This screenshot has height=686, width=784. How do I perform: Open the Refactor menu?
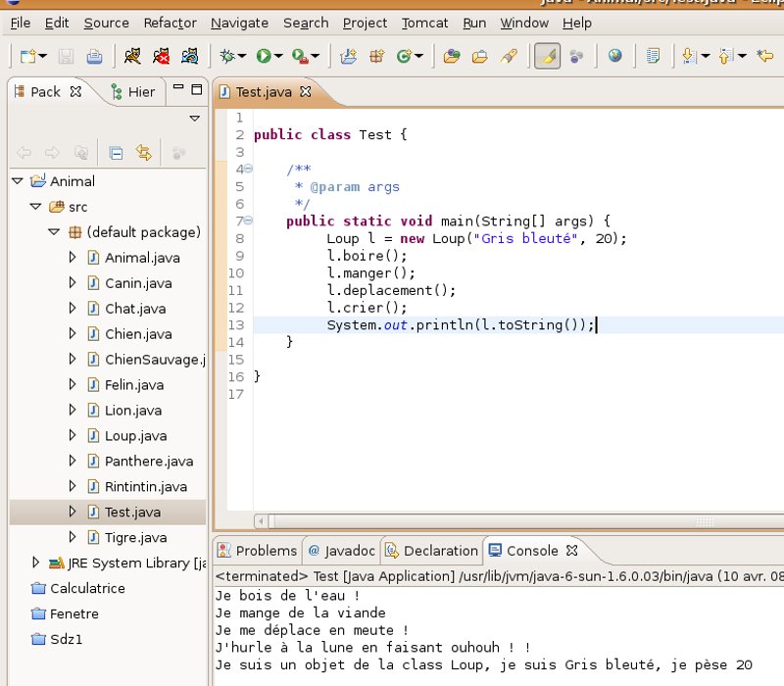coord(170,23)
